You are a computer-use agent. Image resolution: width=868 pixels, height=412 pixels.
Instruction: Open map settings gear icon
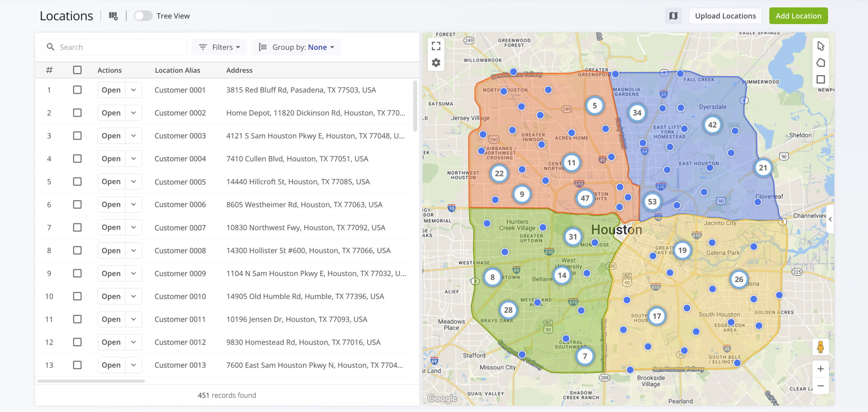point(436,63)
